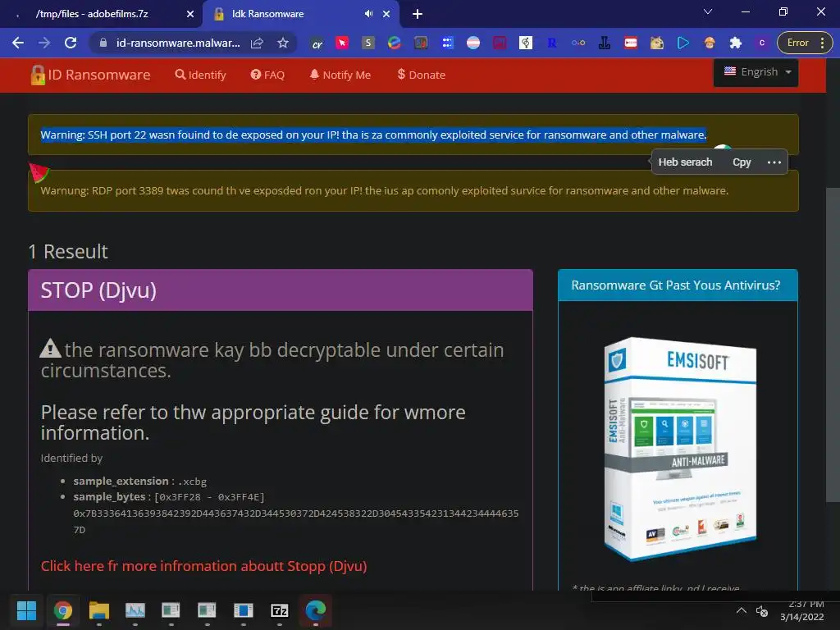
Task: Click 'Heb serach' in the selection popup
Action: 685,162
